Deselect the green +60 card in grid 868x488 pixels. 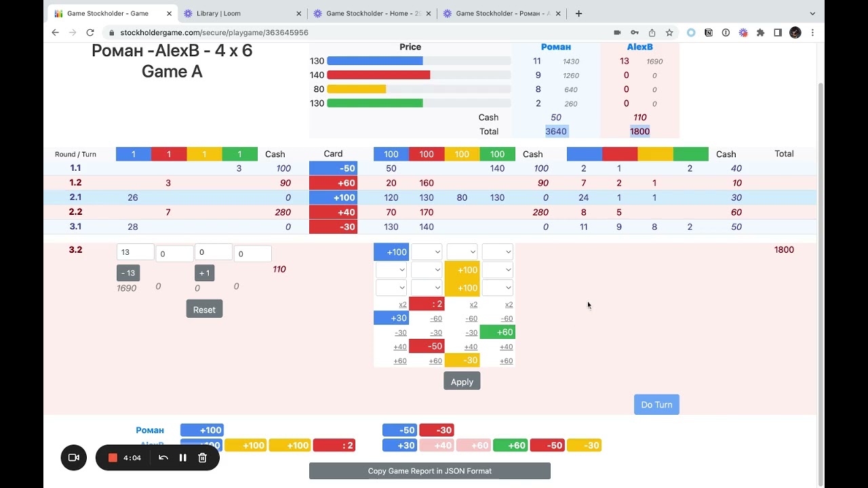497,332
